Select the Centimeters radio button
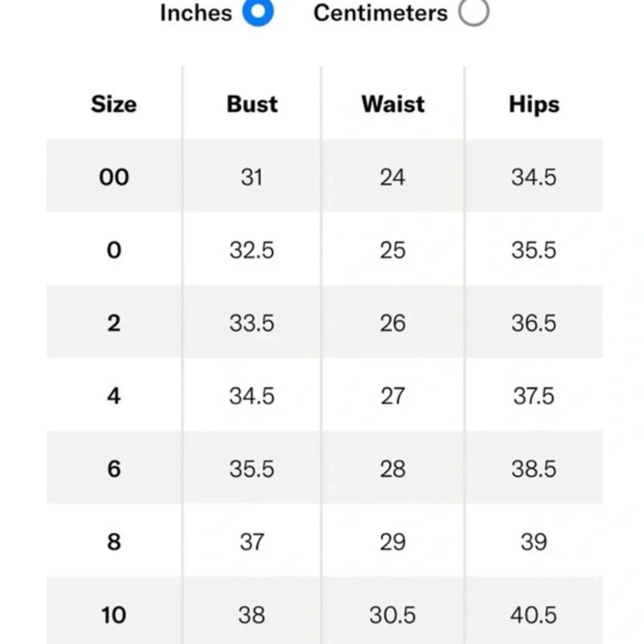This screenshot has height=644, width=644. 474,11
